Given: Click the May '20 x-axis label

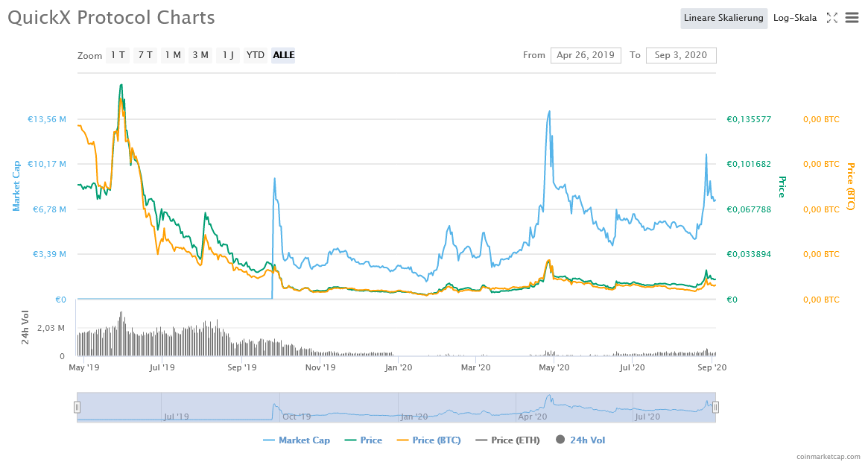Looking at the screenshot, I should coord(554,367).
